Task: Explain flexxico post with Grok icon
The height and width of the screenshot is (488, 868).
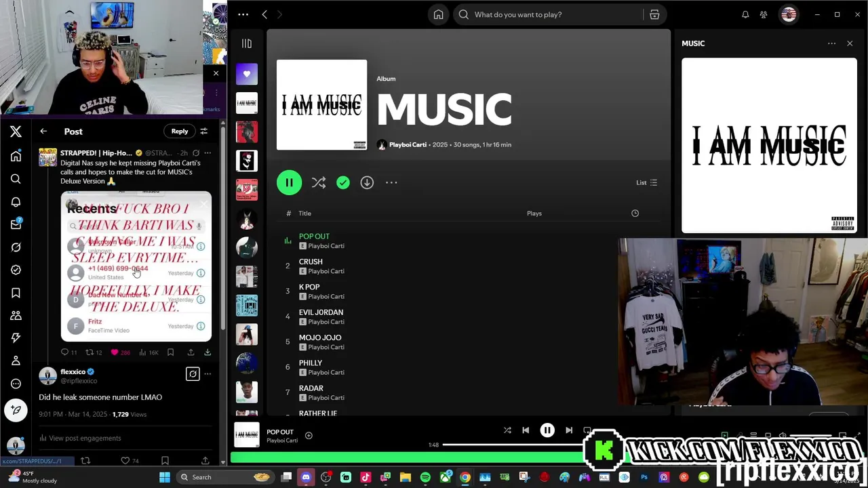Action: tap(193, 373)
